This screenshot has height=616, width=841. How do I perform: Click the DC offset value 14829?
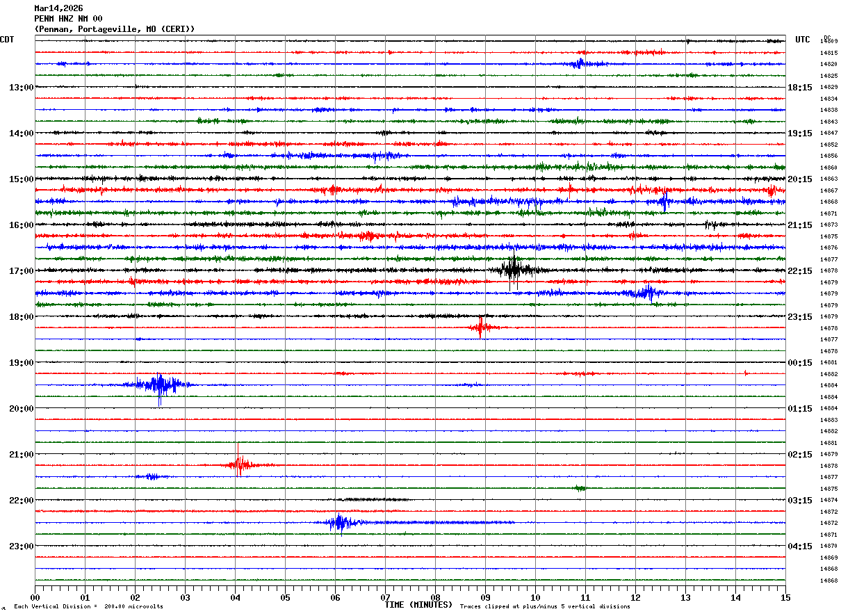[x=828, y=87]
